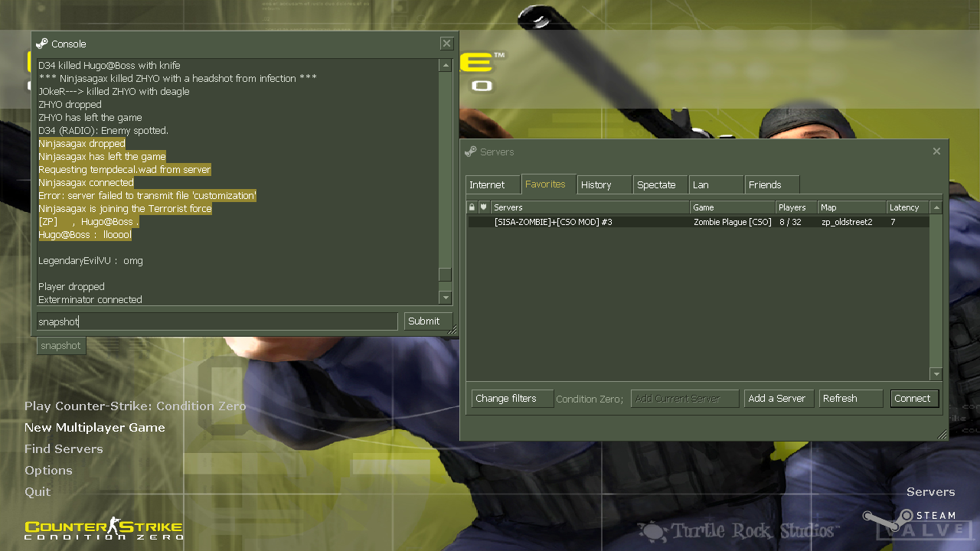
Task: Click the Connect button
Action: point(914,399)
